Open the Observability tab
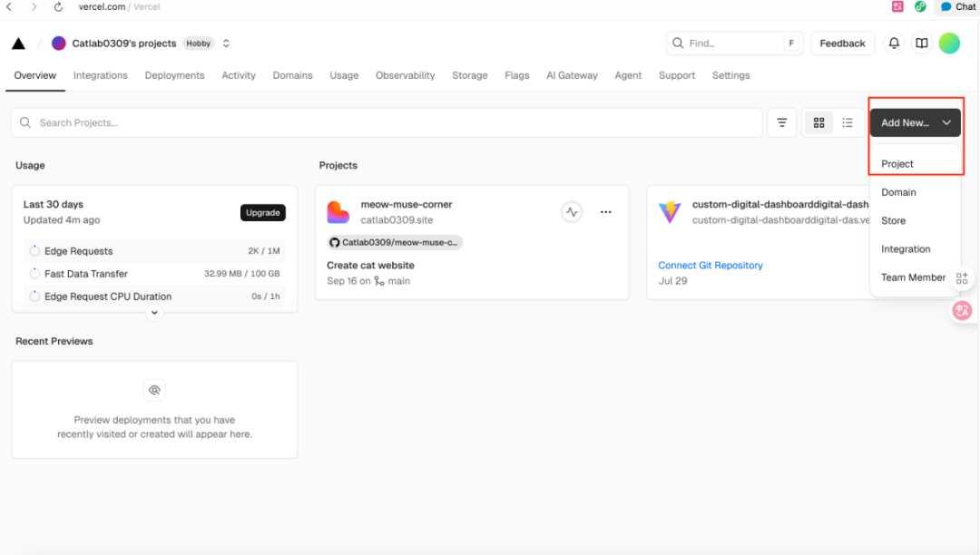 (x=405, y=75)
